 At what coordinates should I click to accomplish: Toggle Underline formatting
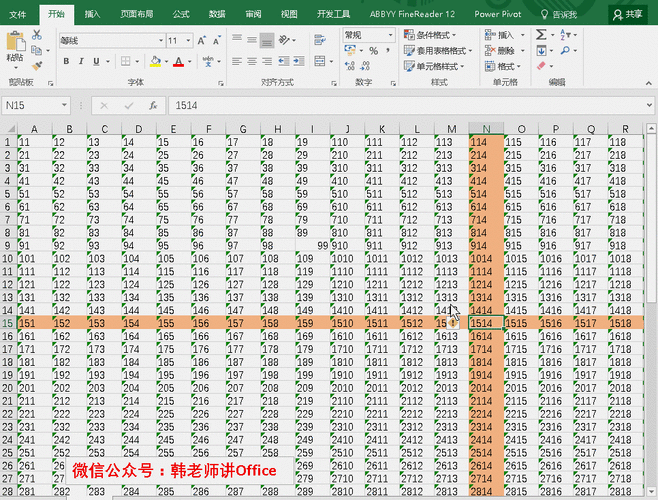[x=96, y=61]
